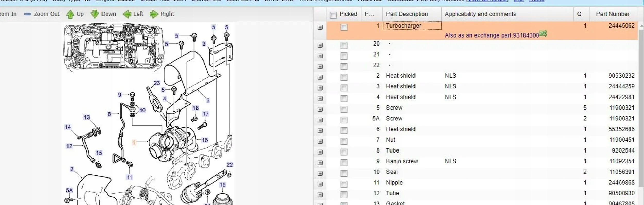Select the Banjo screw description

click(402, 161)
